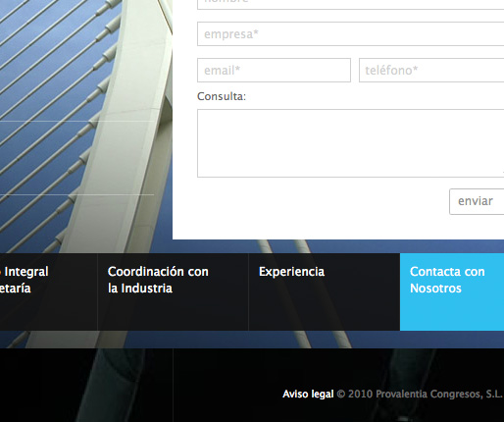Select the word Nosotros in the blue tab
This screenshot has width=504, height=422.
(x=435, y=289)
